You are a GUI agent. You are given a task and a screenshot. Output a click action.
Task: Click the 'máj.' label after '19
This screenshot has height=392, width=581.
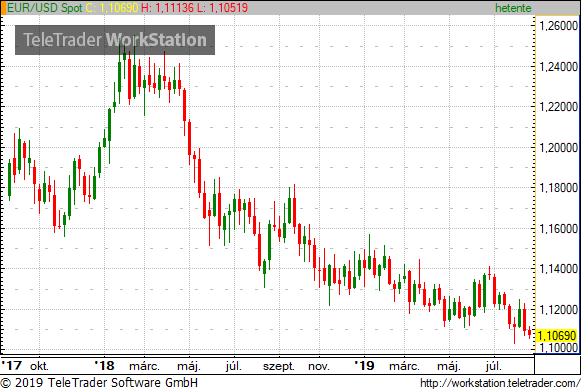coord(449,366)
